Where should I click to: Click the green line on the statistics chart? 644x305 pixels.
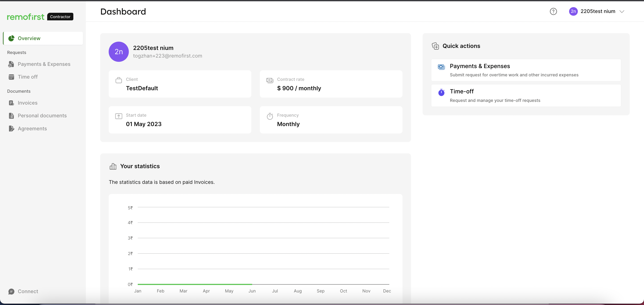click(x=195, y=284)
